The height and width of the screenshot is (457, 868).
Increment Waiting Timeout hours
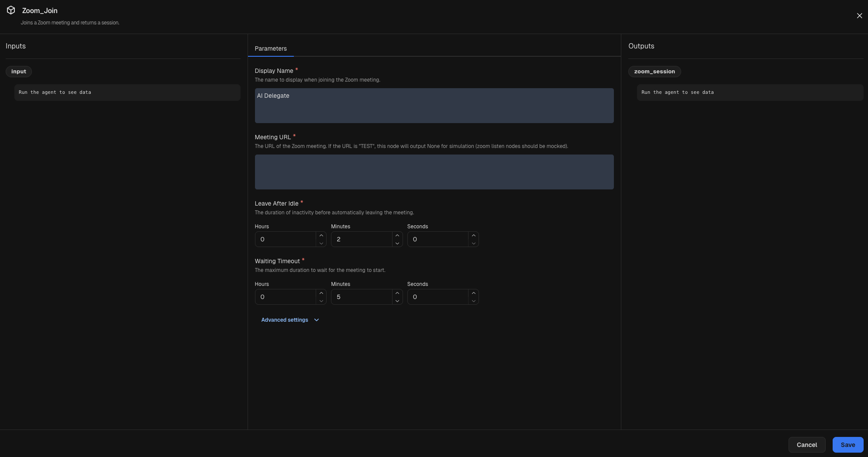point(321,293)
